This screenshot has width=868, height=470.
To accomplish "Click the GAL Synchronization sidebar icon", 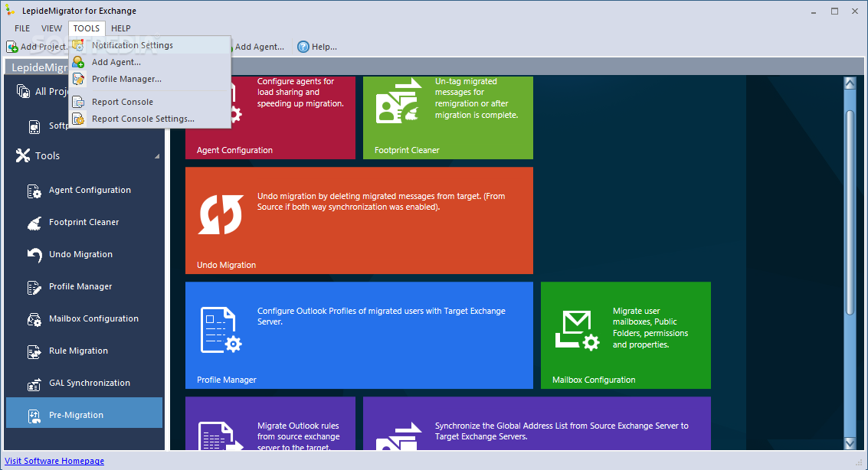I will pos(34,384).
